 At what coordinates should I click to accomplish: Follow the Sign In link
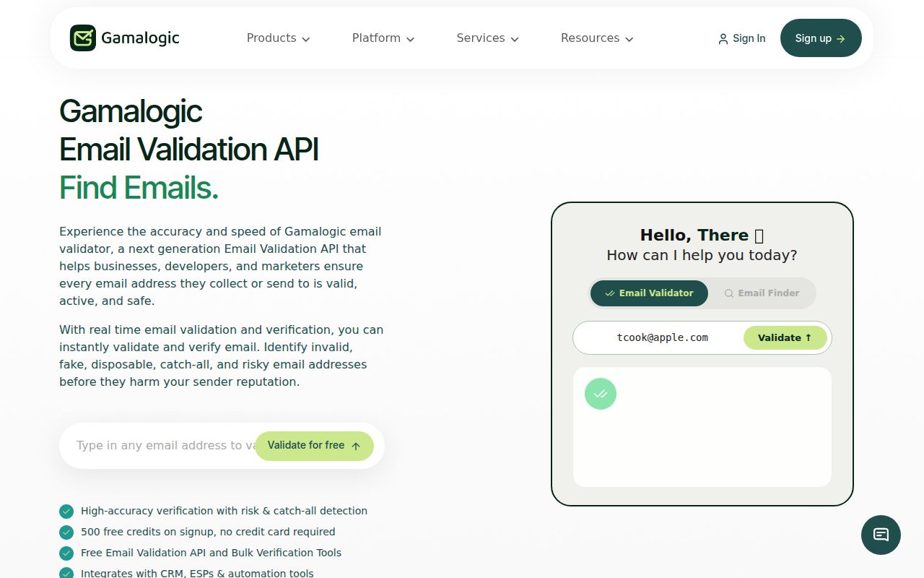tap(741, 38)
